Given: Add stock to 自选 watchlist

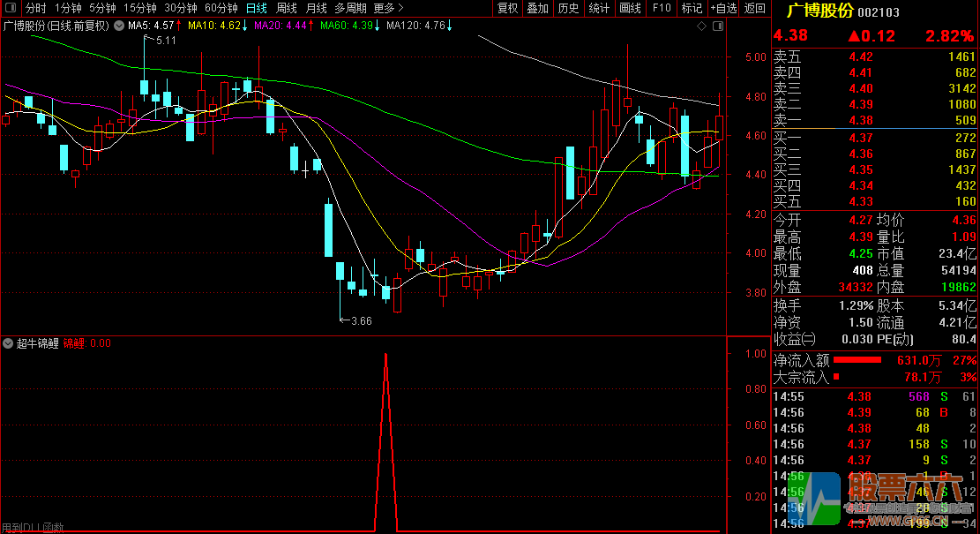Looking at the screenshot, I should [722, 8].
